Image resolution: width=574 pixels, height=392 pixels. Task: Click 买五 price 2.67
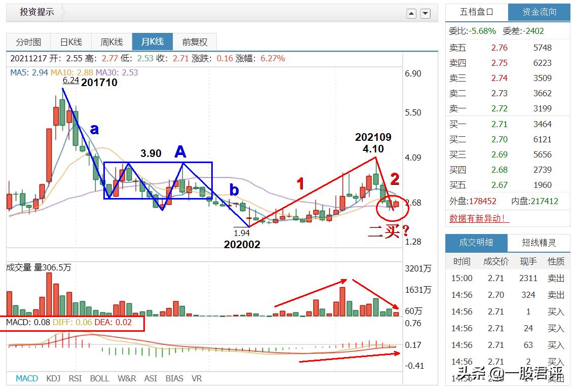(x=500, y=185)
